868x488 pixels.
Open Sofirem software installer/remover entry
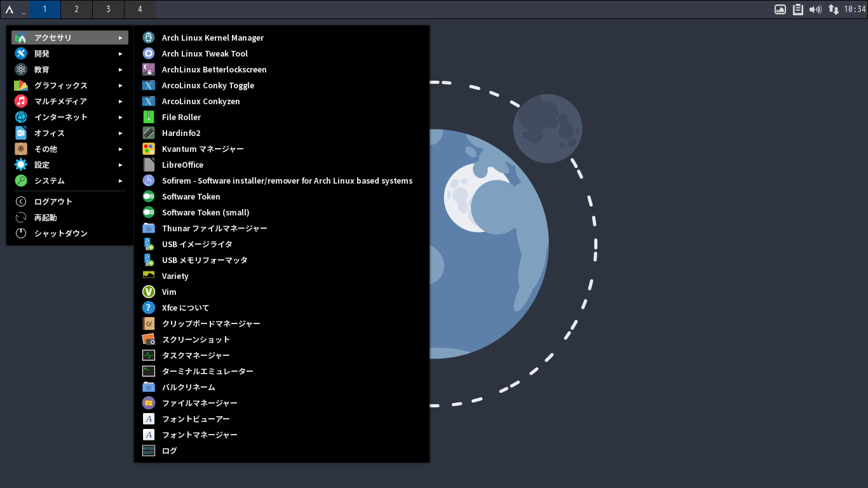coord(281,180)
